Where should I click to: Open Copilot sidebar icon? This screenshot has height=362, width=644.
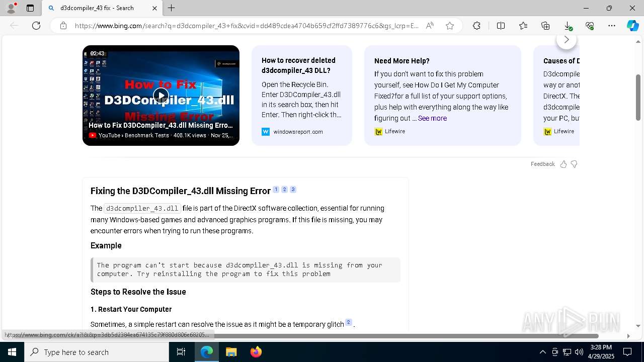pos(632,26)
